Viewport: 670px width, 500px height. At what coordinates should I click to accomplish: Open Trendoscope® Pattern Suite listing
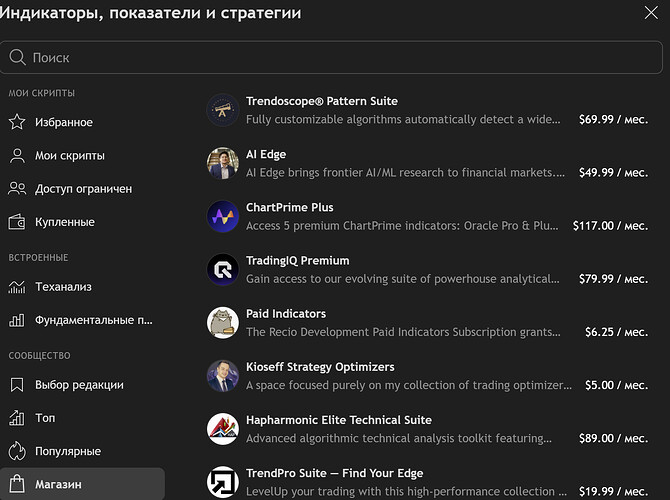321,101
